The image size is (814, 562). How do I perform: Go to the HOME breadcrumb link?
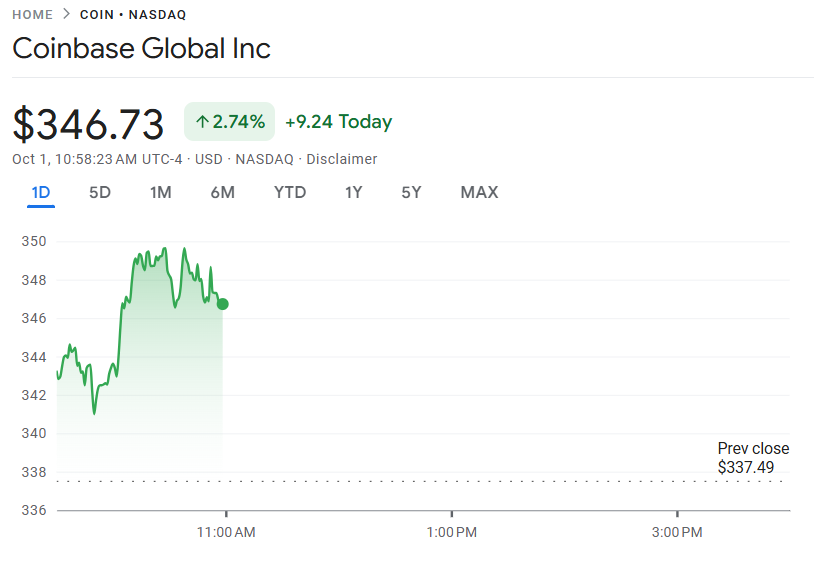[x=32, y=15]
